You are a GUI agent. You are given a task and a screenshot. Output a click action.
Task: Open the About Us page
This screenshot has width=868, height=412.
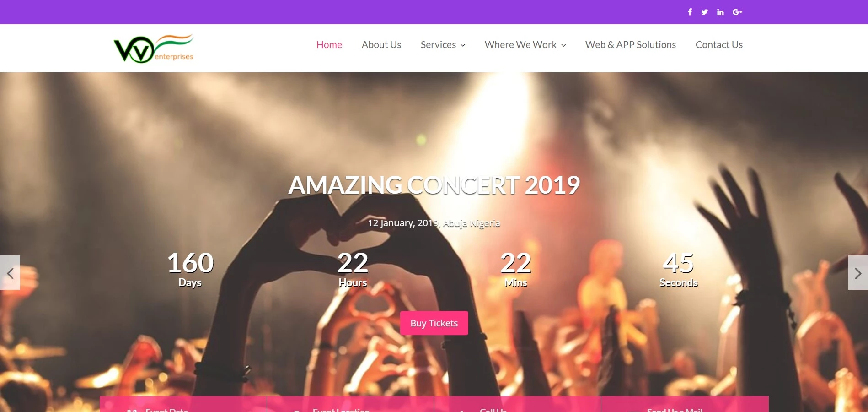[381, 45]
